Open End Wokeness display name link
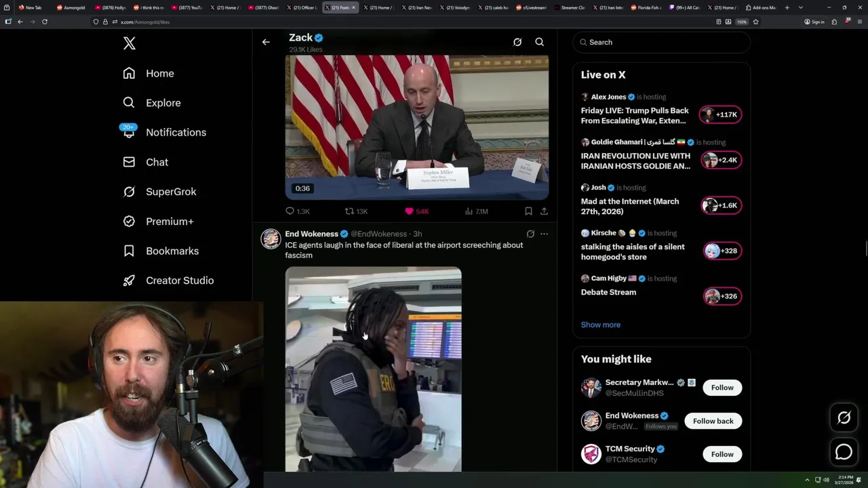Viewport: 868px width, 488px height. (x=311, y=234)
